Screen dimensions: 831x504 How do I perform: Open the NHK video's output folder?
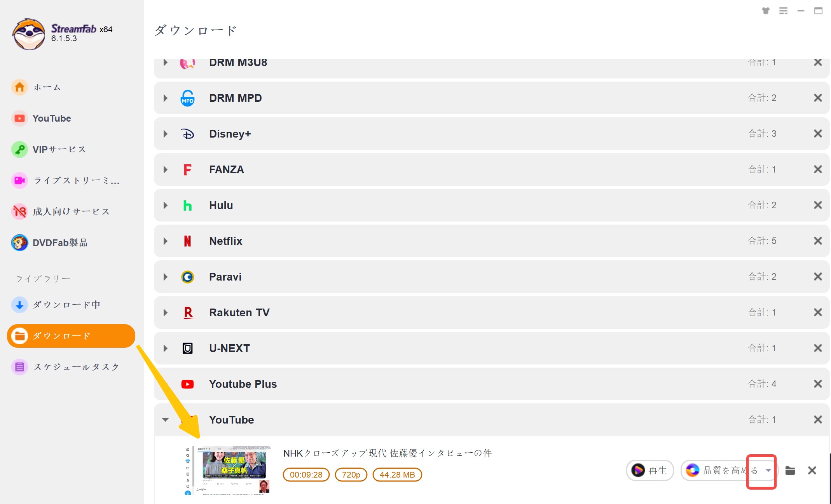(790, 471)
